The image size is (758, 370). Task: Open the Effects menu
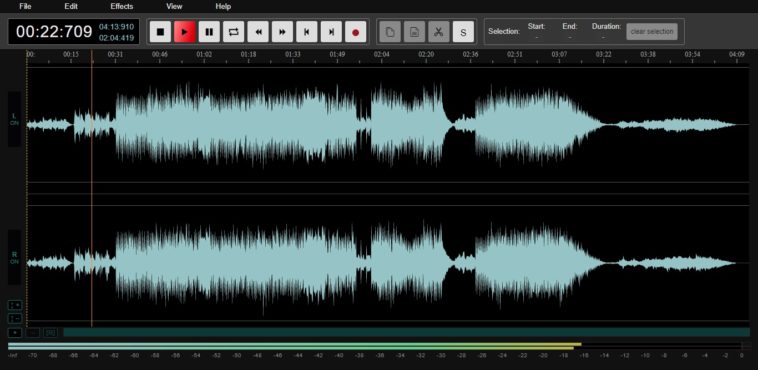point(122,6)
